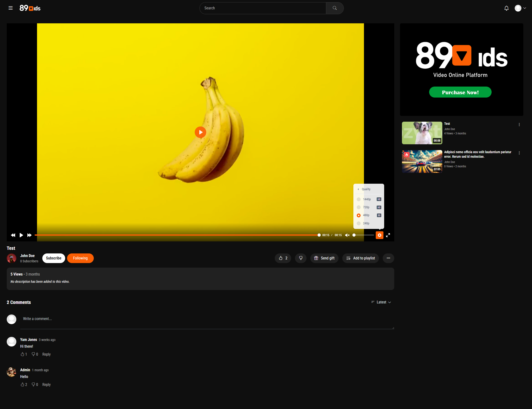Toggle fullscreen mode on the player
The image size is (532, 409).
pyautogui.click(x=388, y=235)
